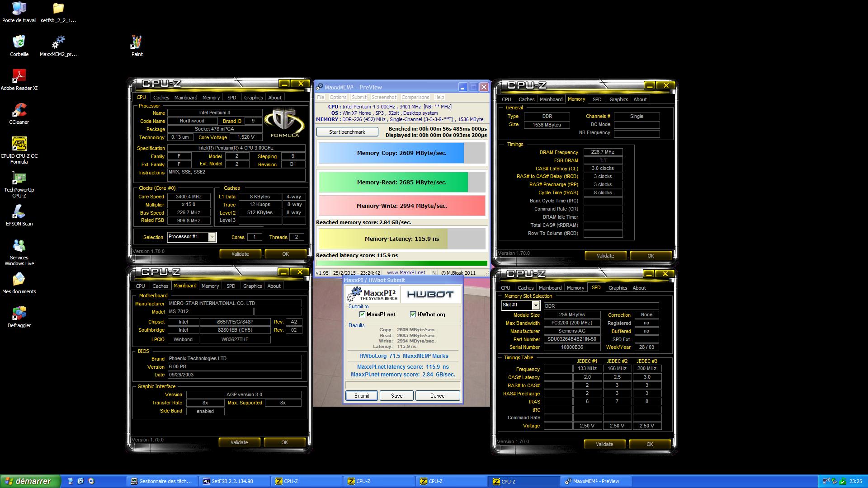Open Mes documents folder icon

click(19, 283)
